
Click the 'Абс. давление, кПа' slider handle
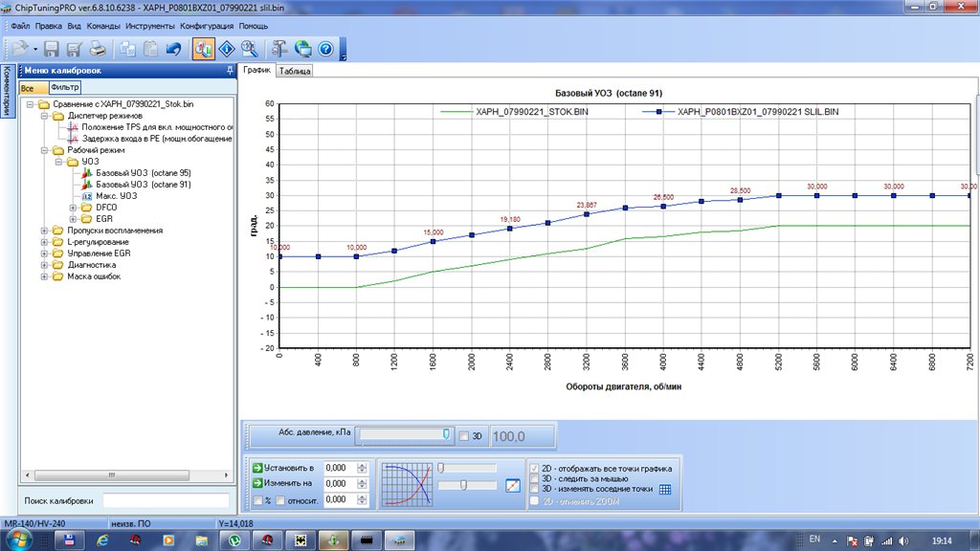[446, 435]
